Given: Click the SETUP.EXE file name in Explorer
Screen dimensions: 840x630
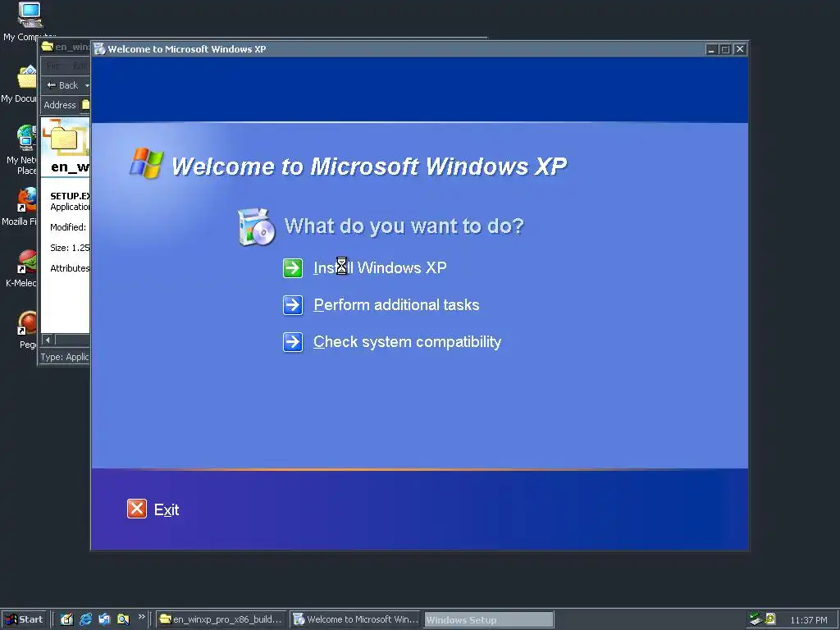Looking at the screenshot, I should 70,196.
